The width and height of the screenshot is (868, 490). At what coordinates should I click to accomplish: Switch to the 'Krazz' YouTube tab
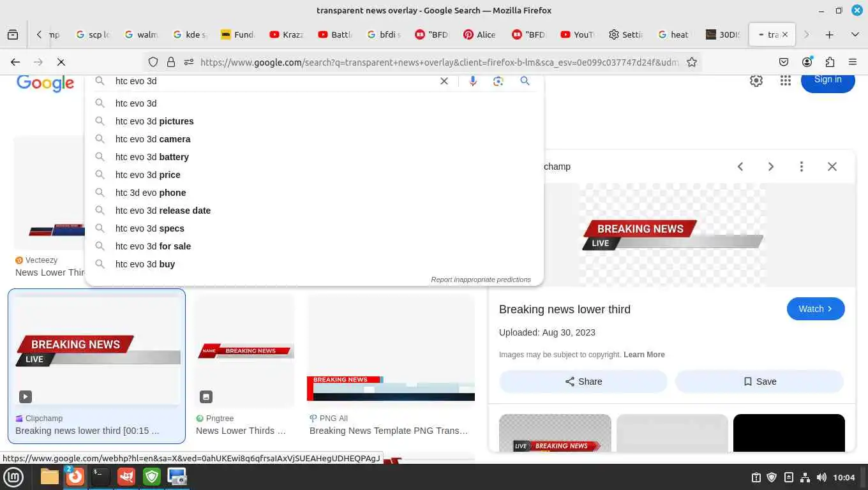(x=287, y=34)
